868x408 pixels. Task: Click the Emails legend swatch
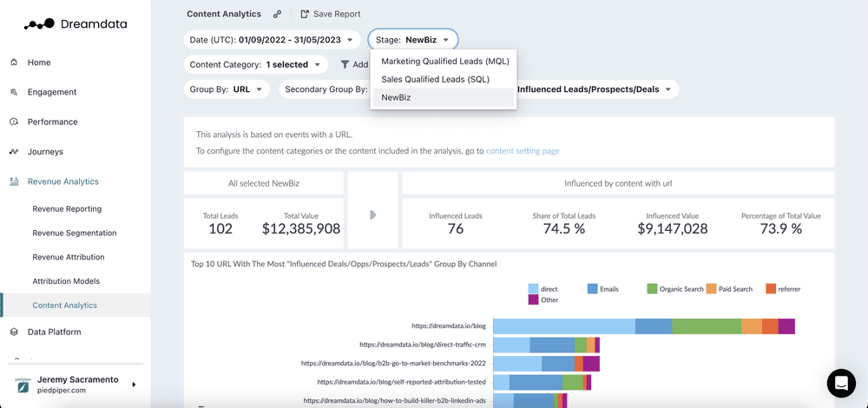592,288
